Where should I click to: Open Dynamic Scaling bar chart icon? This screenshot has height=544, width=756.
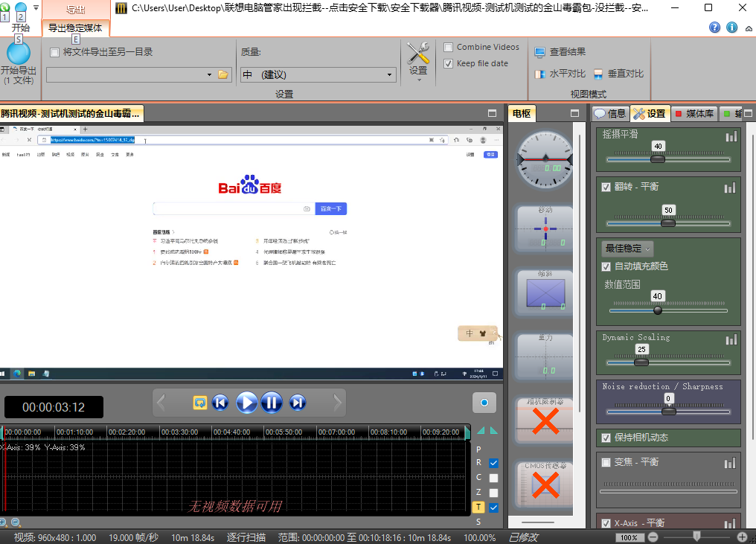731,340
